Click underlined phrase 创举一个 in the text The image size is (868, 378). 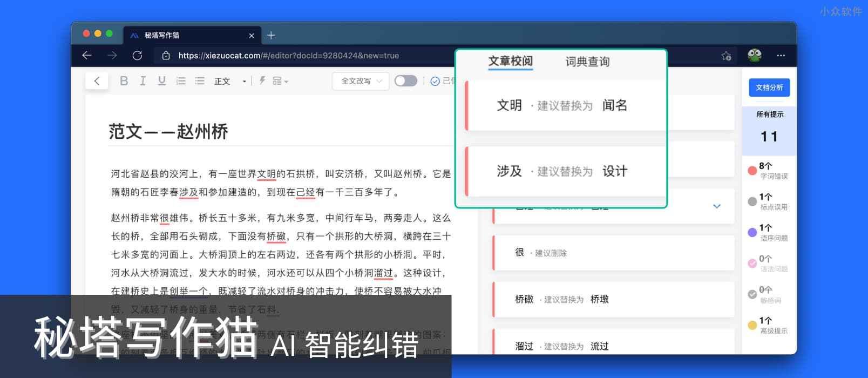coord(189,291)
